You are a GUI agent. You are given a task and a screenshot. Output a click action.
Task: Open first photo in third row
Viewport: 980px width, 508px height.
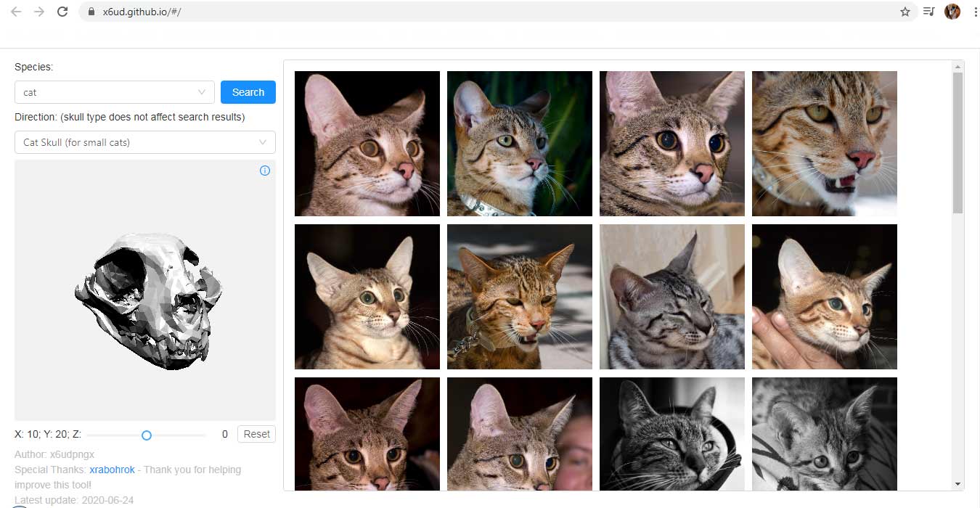point(367,434)
